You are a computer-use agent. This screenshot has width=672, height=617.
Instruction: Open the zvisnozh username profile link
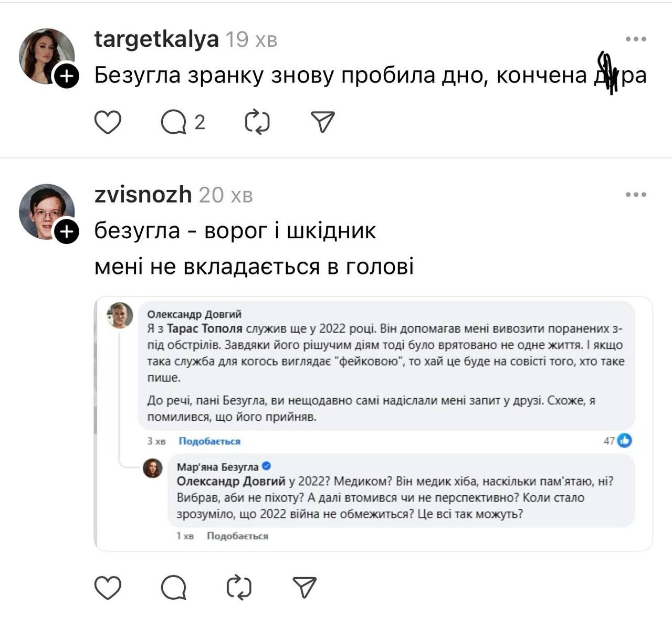pos(143,195)
